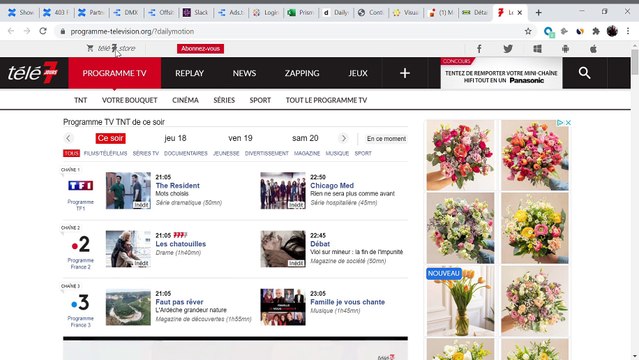639x360 pixels.
Task: Click the Apple app icon
Action: click(593, 49)
